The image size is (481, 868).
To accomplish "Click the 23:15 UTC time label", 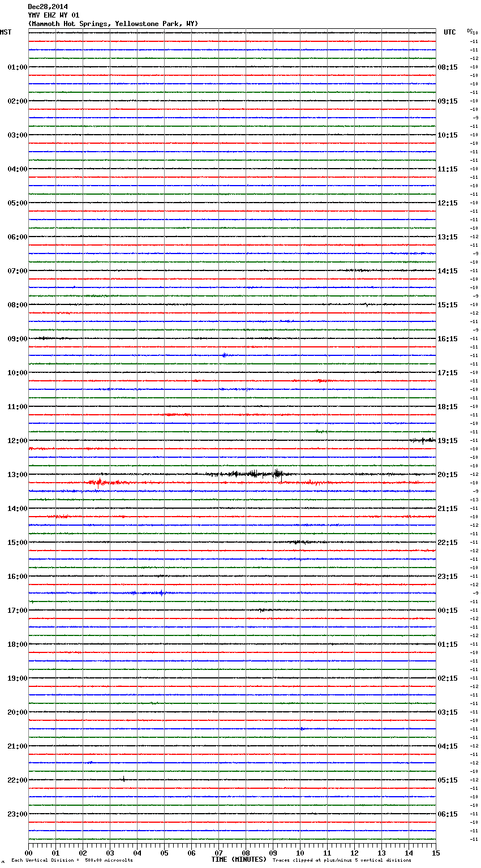I will [448, 577].
